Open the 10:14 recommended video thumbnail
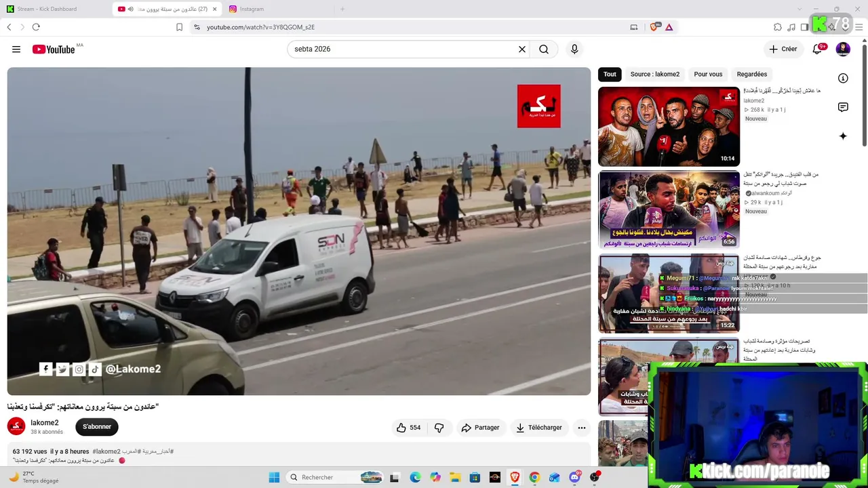Screen dimensions: 868x488 (x=669, y=127)
